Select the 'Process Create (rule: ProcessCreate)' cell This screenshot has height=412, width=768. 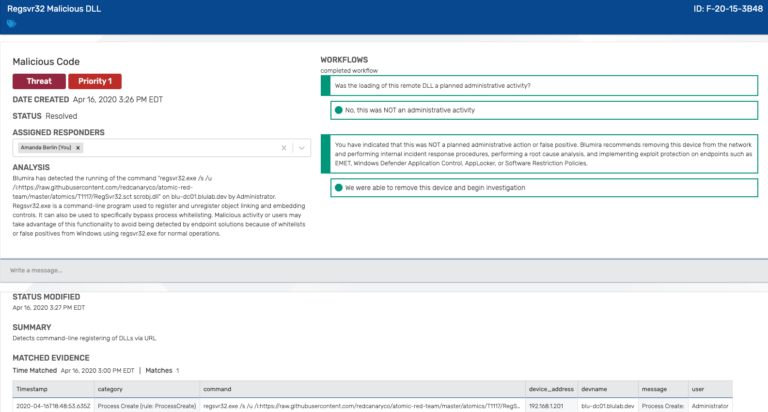point(147,406)
